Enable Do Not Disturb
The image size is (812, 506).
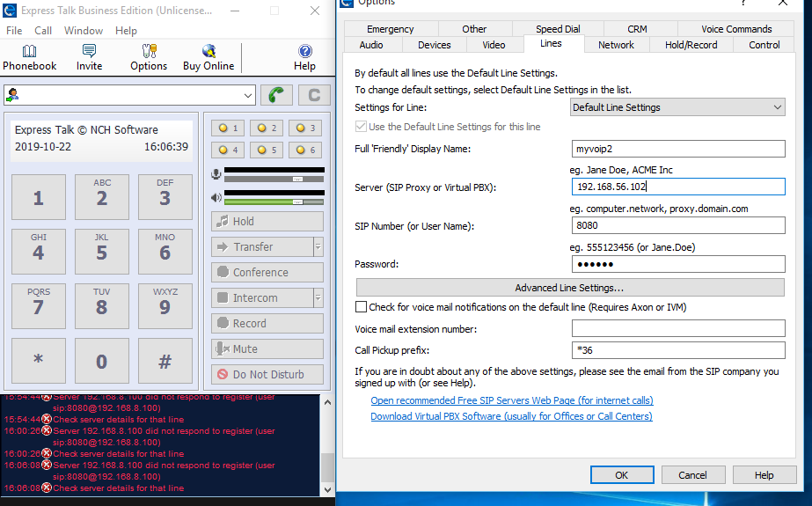[267, 374]
